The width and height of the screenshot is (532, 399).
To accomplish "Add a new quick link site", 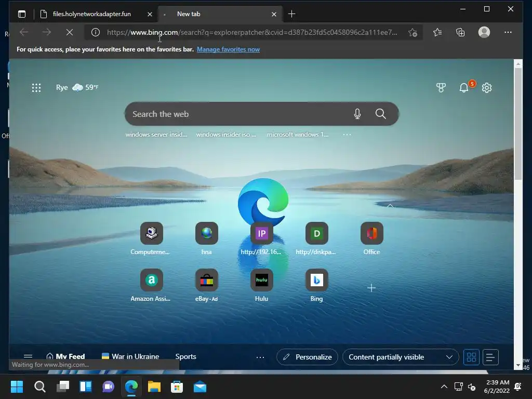I will (x=371, y=288).
